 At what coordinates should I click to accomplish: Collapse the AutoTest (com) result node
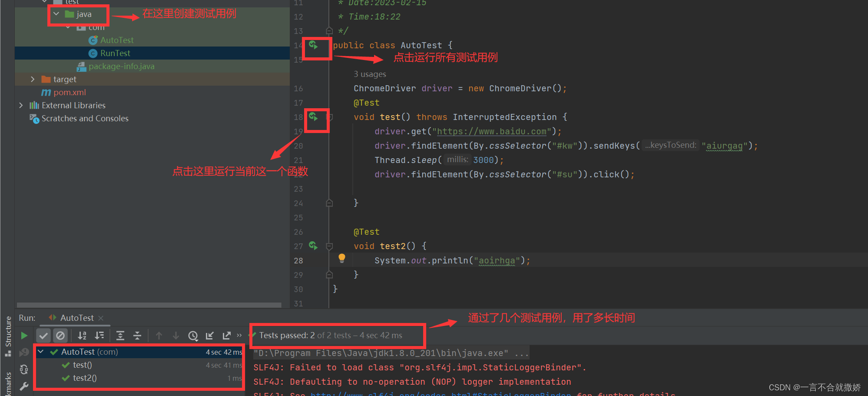(41, 351)
